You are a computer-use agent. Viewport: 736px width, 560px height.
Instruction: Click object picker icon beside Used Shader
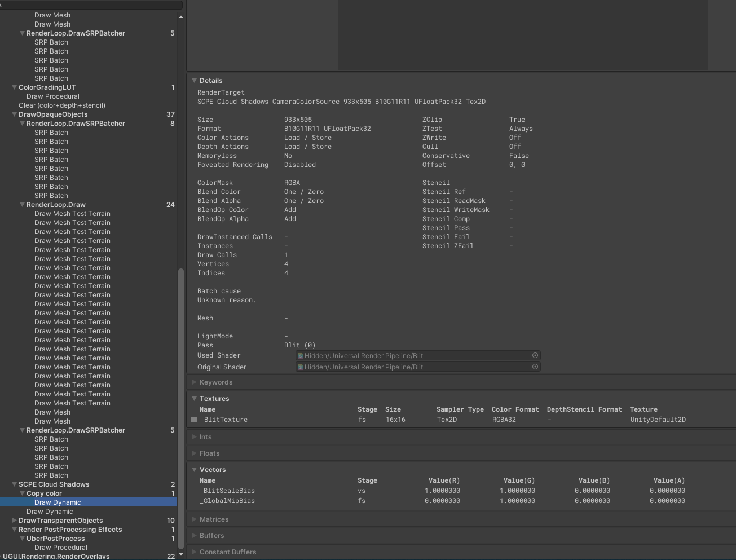(535, 355)
